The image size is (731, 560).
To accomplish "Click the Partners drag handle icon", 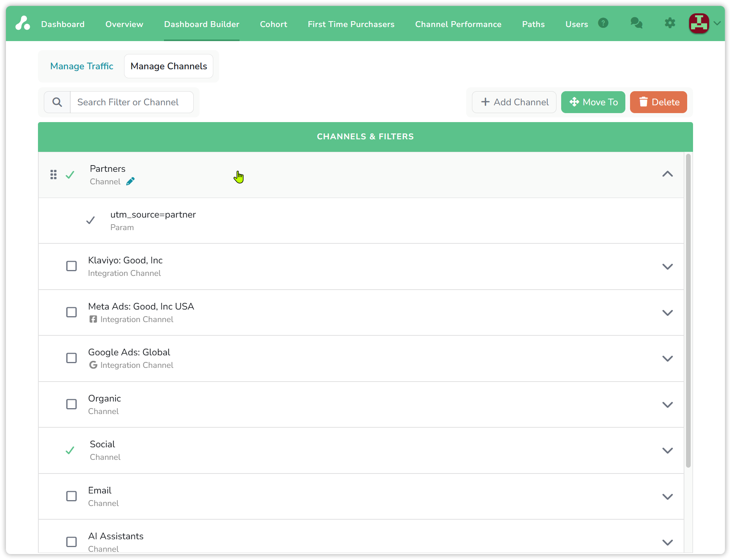I will tap(54, 175).
